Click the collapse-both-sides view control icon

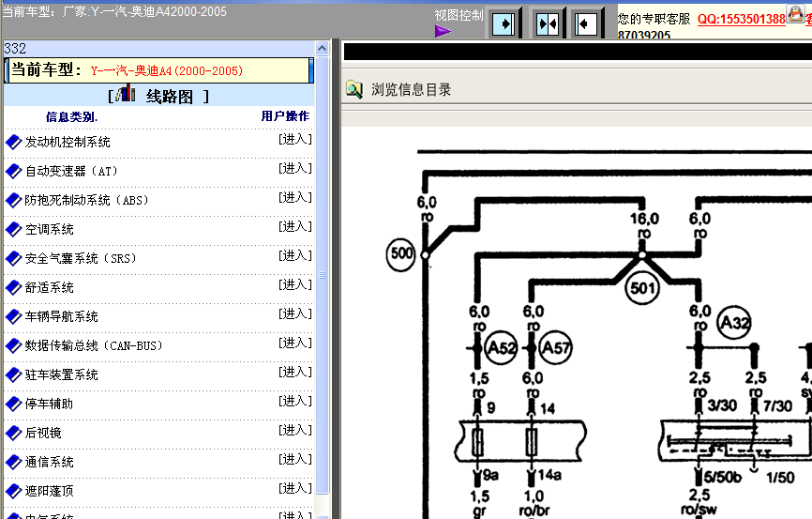[548, 23]
